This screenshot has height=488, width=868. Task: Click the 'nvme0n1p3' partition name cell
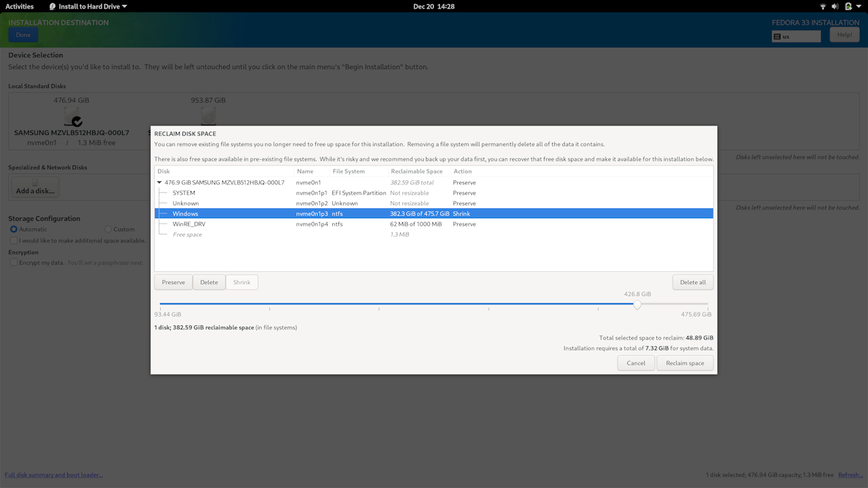tap(312, 213)
